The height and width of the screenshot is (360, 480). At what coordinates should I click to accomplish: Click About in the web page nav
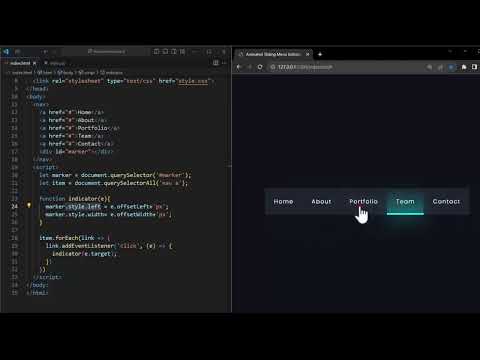point(321,201)
